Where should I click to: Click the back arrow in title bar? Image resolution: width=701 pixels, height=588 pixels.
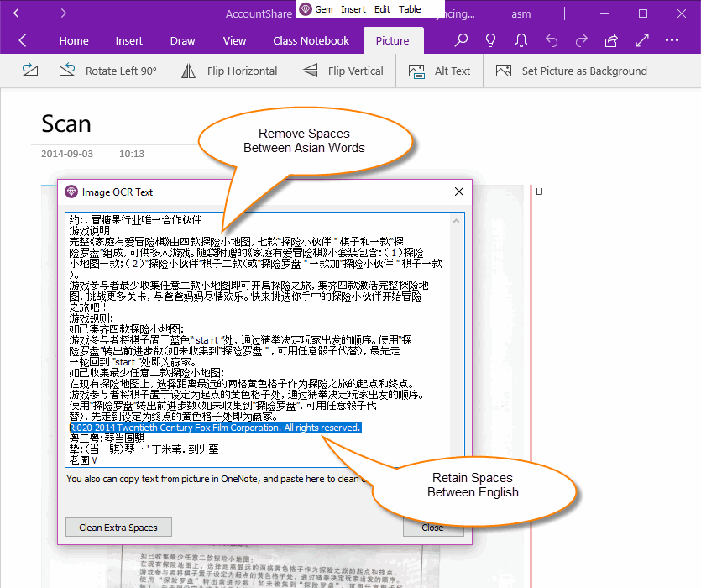[x=19, y=13]
